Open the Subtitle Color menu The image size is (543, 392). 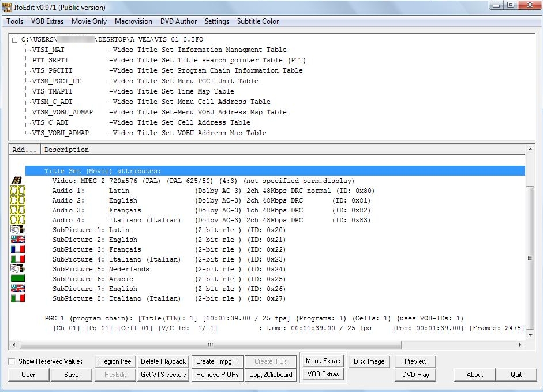(x=257, y=21)
